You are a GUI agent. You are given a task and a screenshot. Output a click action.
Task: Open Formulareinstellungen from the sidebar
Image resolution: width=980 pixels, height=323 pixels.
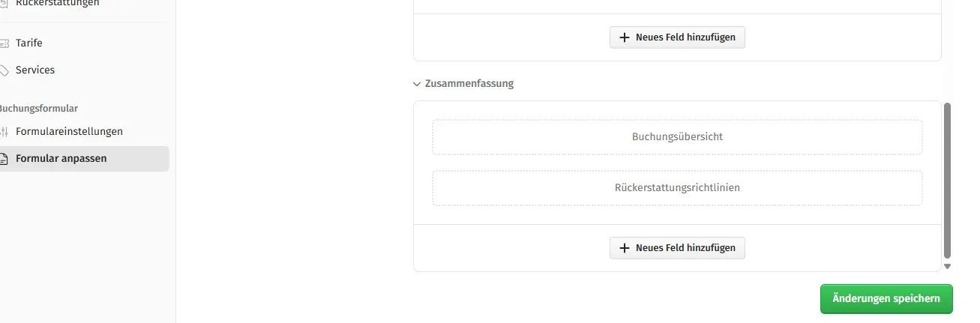[69, 132]
